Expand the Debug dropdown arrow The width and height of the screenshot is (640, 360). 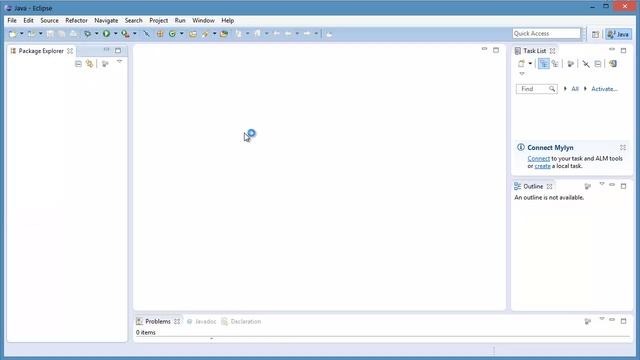97,34
